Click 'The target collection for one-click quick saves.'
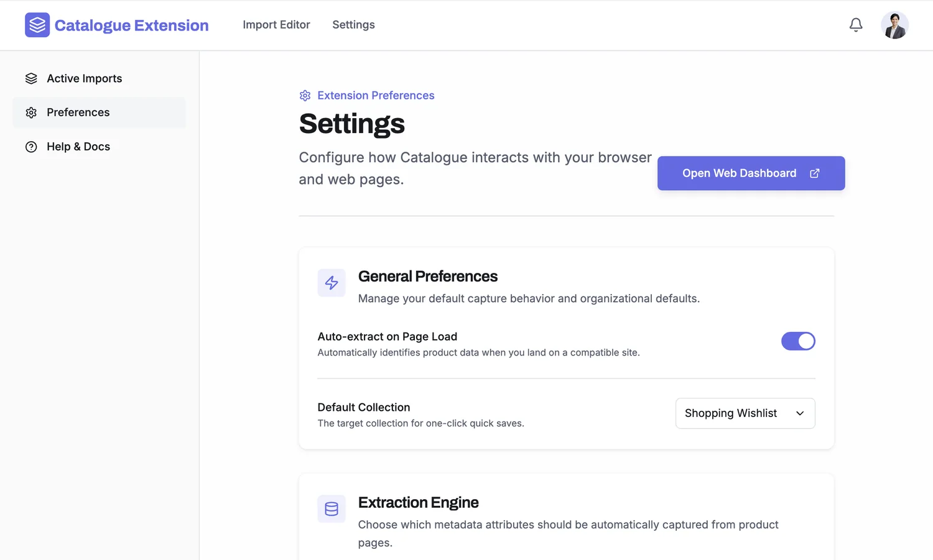The image size is (933, 560). 421,423
